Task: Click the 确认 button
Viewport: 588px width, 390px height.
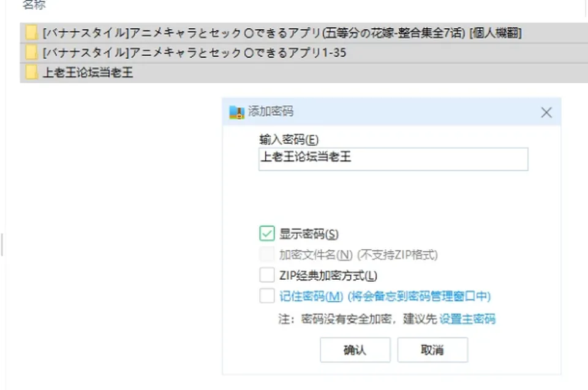Action: point(355,350)
